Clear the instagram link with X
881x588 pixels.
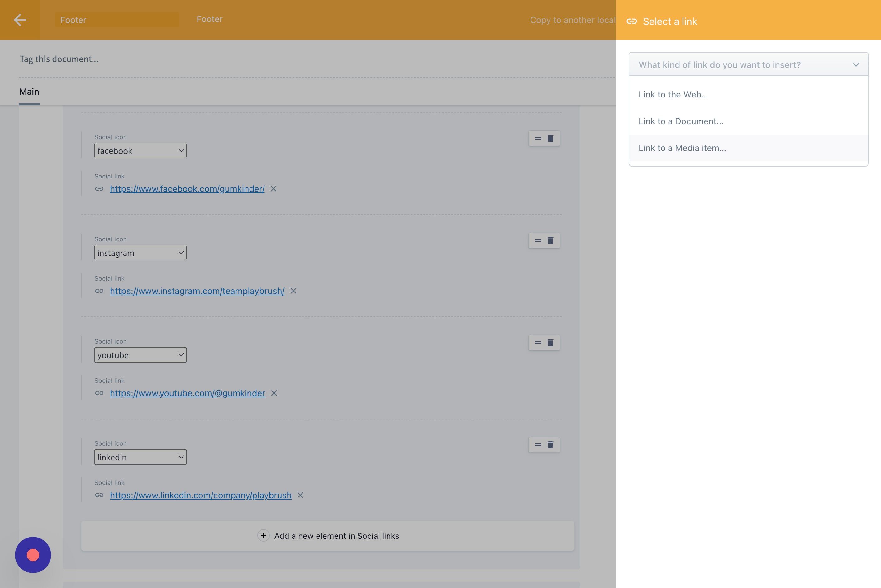coord(293,291)
